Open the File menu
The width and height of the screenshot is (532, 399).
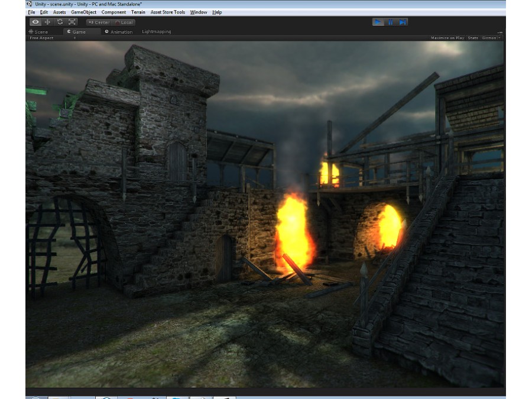31,12
